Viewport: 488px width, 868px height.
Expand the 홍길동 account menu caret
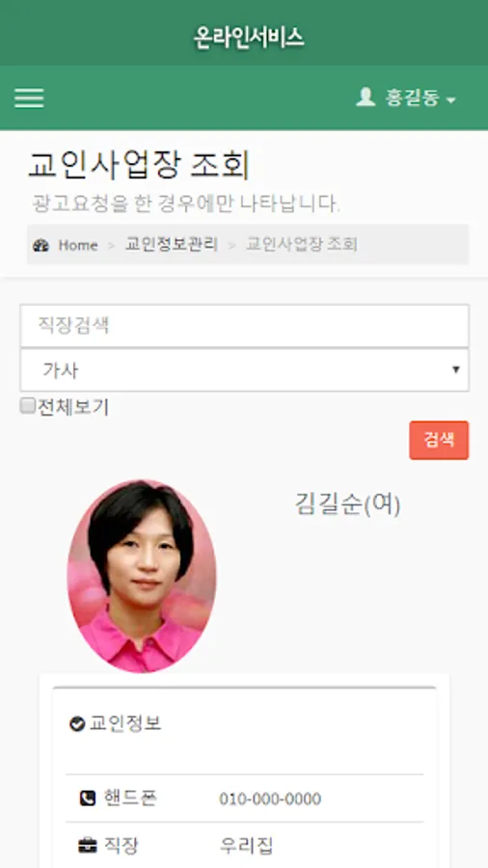point(451,100)
